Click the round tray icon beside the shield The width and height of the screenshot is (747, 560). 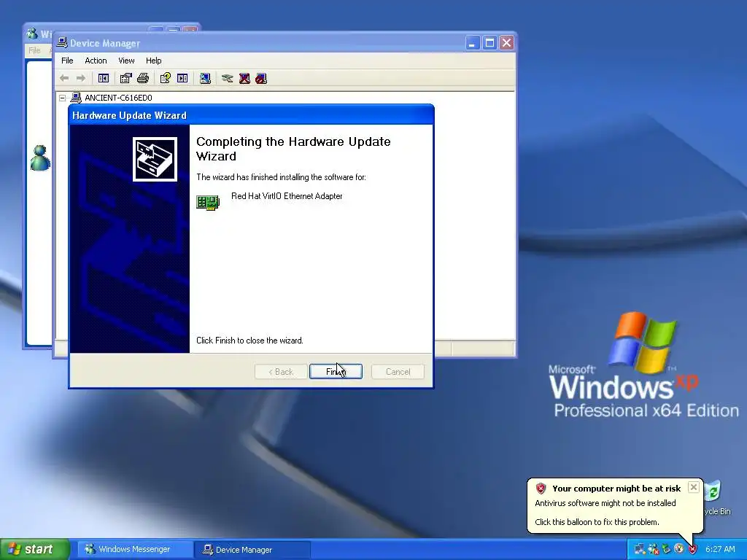point(679,549)
